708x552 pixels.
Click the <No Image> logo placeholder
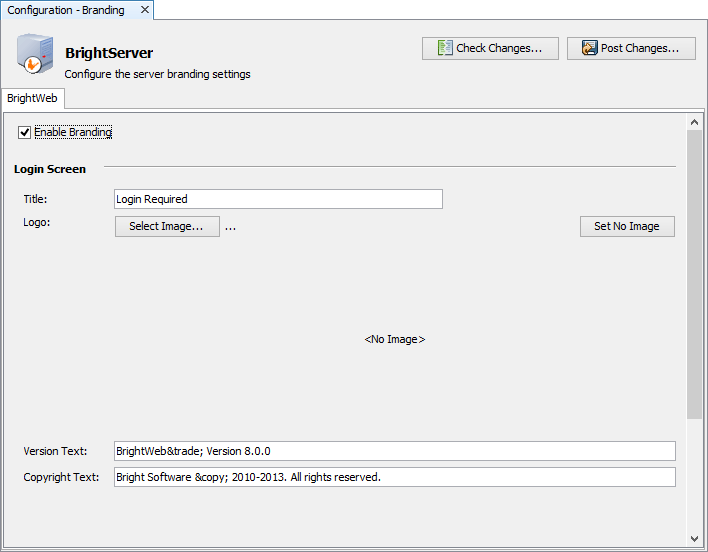click(x=394, y=339)
